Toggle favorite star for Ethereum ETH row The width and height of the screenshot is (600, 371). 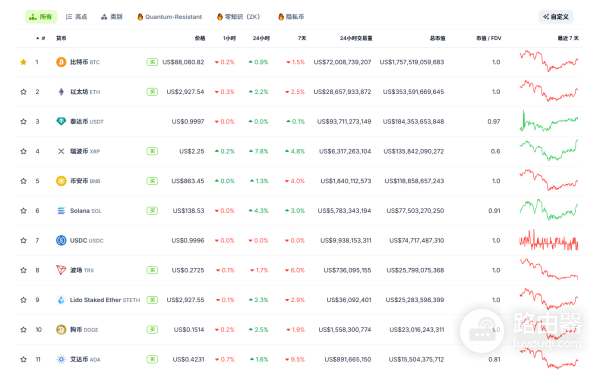point(23,92)
